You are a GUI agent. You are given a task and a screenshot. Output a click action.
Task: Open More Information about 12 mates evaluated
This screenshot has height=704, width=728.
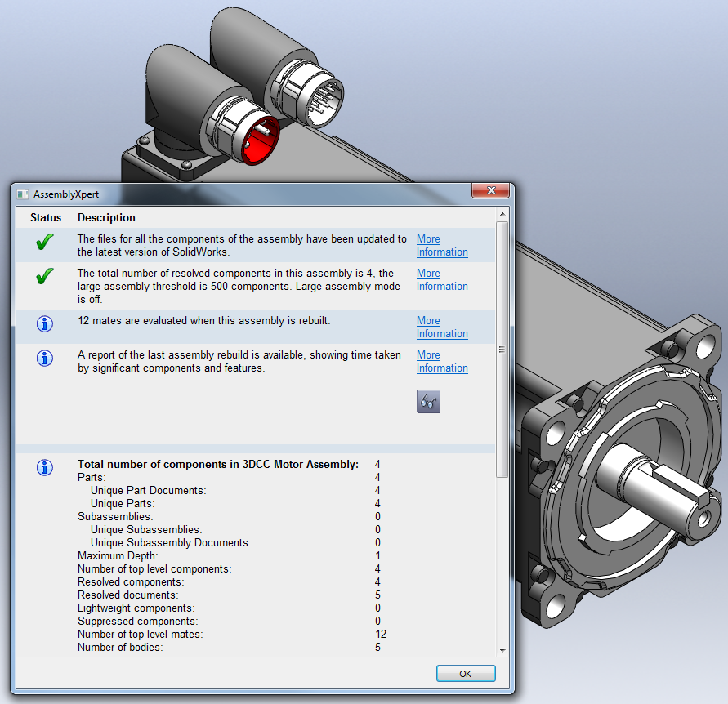[x=441, y=327]
